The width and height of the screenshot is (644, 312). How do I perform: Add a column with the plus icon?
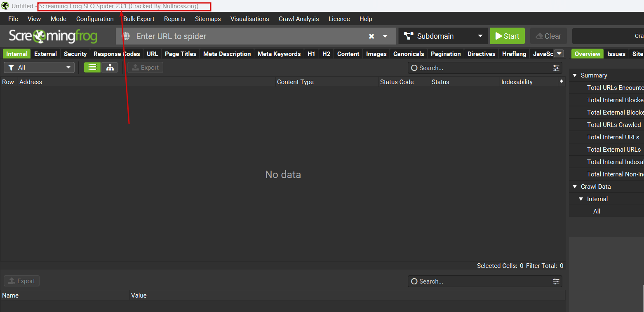561,82
